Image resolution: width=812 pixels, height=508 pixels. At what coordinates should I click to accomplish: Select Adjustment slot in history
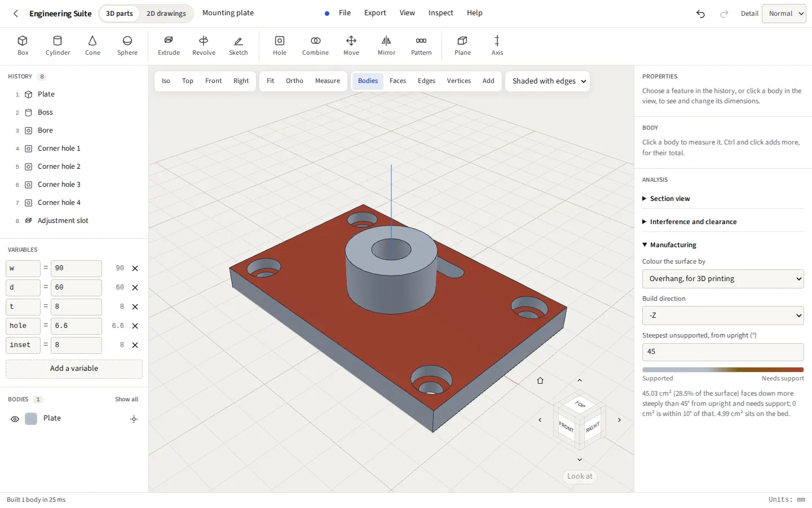pos(74,221)
